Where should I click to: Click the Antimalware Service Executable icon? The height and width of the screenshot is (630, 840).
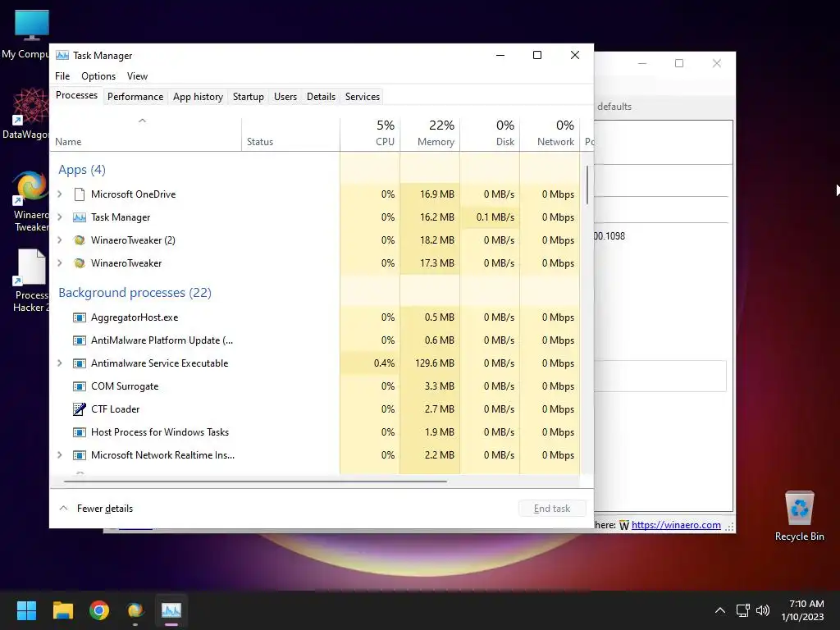80,363
